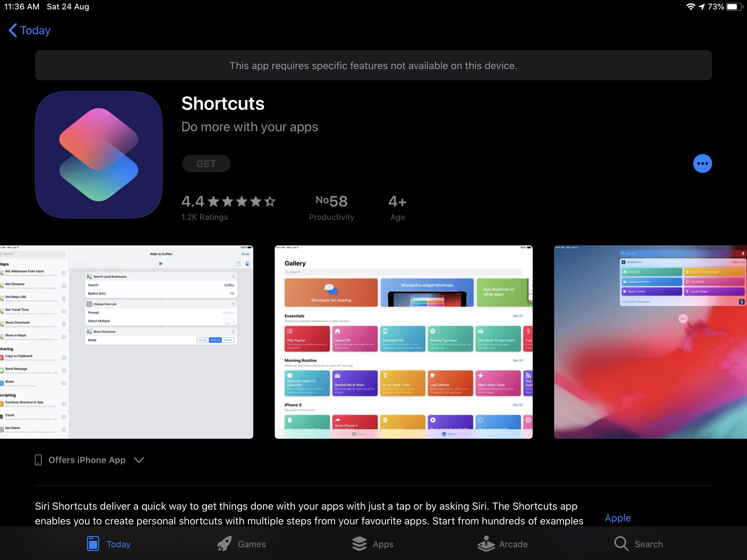Tap the Search magnifying glass icon
Viewport: 747px width, 560px height.
point(621,544)
